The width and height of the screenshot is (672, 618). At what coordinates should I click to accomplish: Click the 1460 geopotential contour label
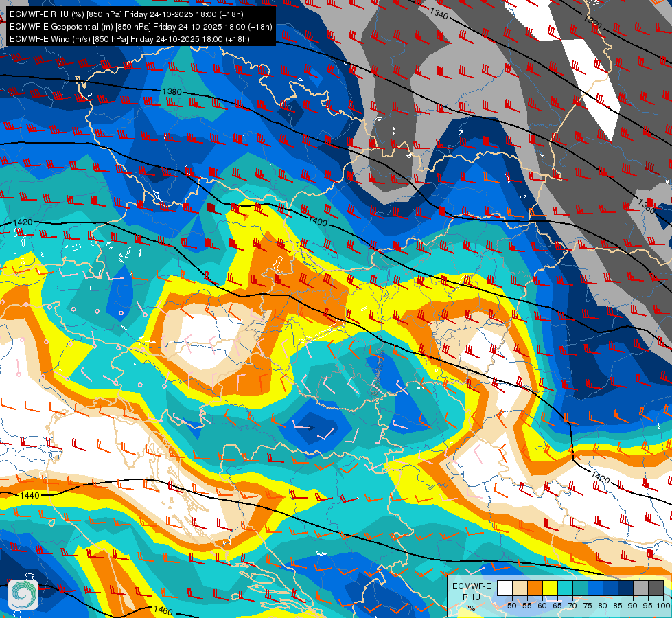click(163, 610)
